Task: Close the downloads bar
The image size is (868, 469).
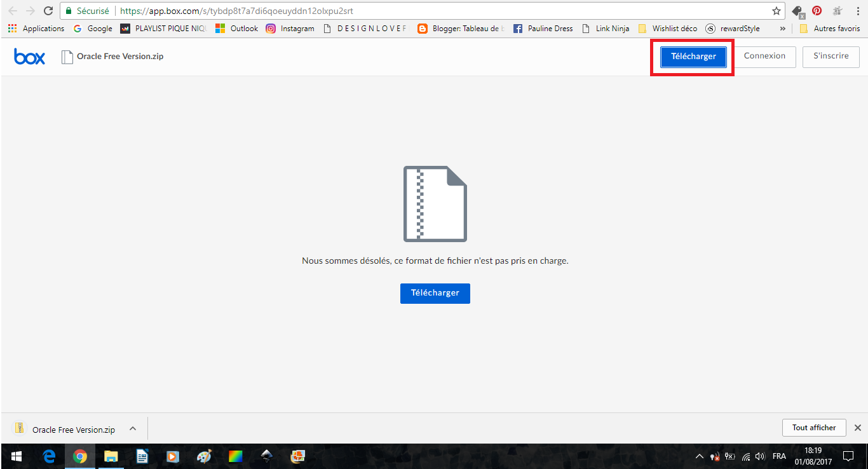Action: point(857,428)
